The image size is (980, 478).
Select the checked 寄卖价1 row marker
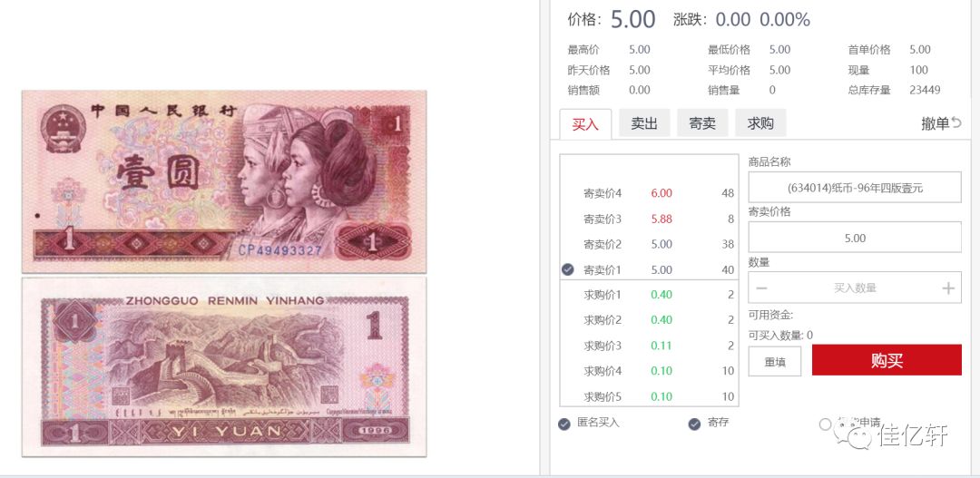567,269
